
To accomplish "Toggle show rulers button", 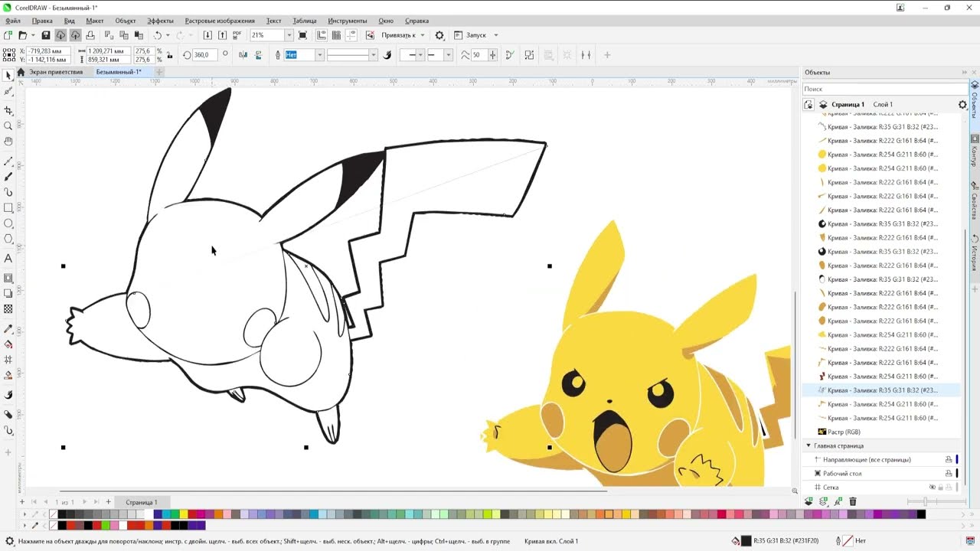I will [322, 35].
